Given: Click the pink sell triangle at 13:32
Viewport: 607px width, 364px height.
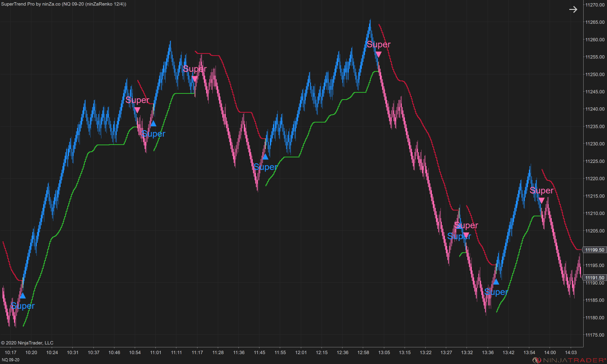Looking at the screenshot, I should point(466,235).
